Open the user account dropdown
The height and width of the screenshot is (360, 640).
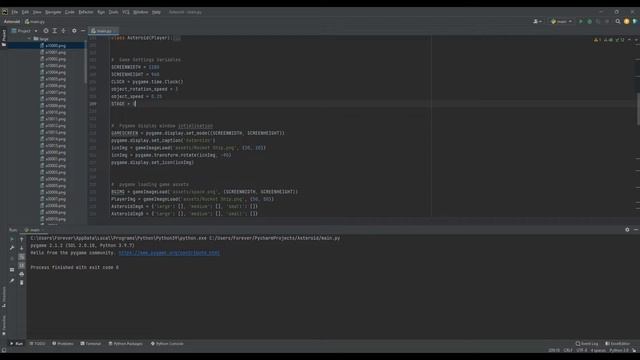click(537, 21)
